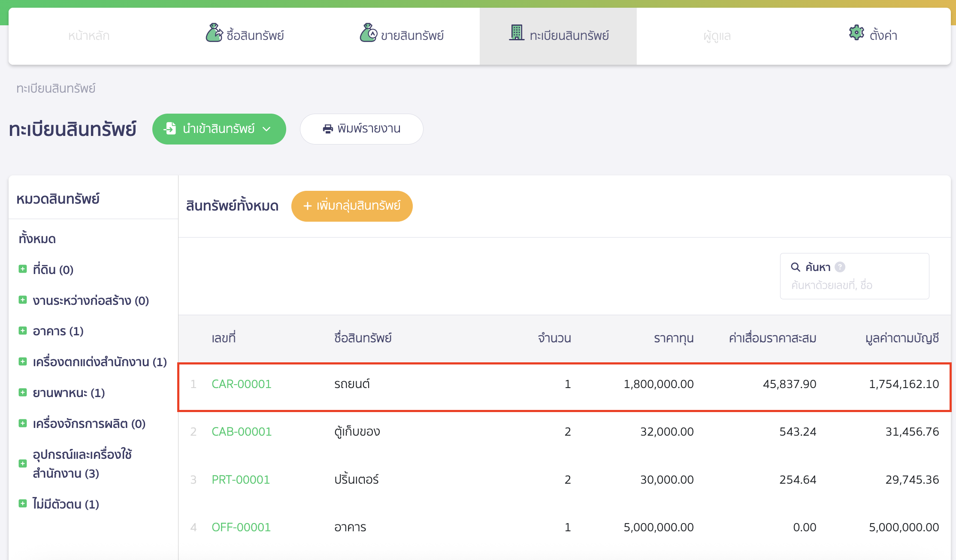Expand the ยานพาหนะ (1) category
The width and height of the screenshot is (956, 560).
tap(23, 392)
